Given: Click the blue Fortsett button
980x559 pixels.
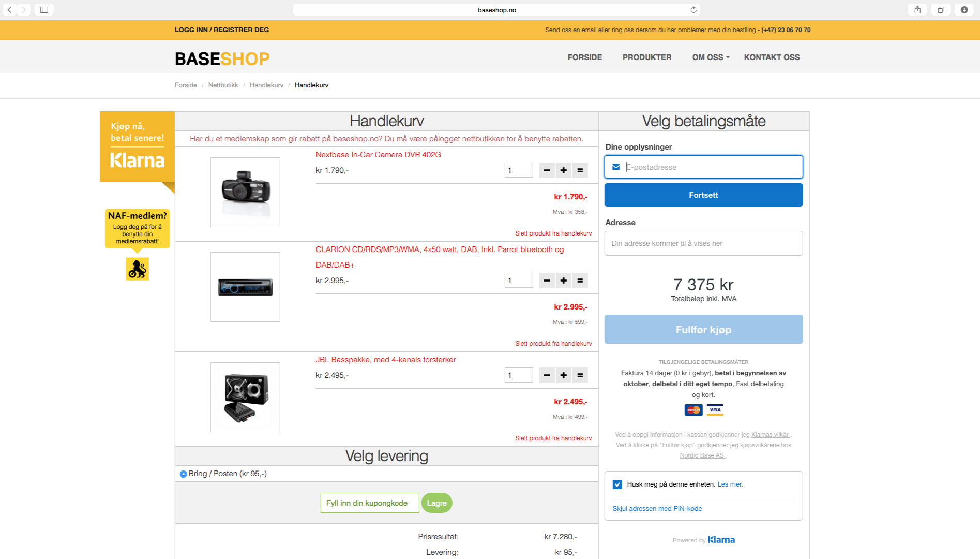Looking at the screenshot, I should click(703, 195).
